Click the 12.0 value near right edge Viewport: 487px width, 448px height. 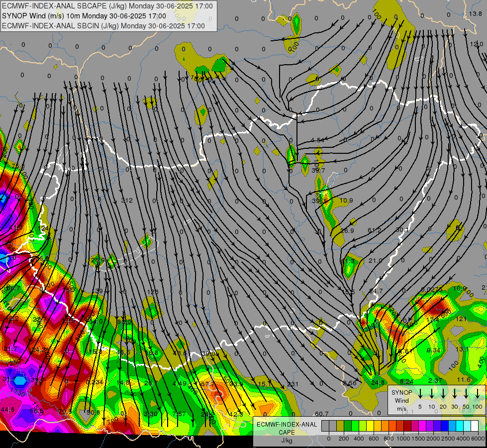[477, 44]
